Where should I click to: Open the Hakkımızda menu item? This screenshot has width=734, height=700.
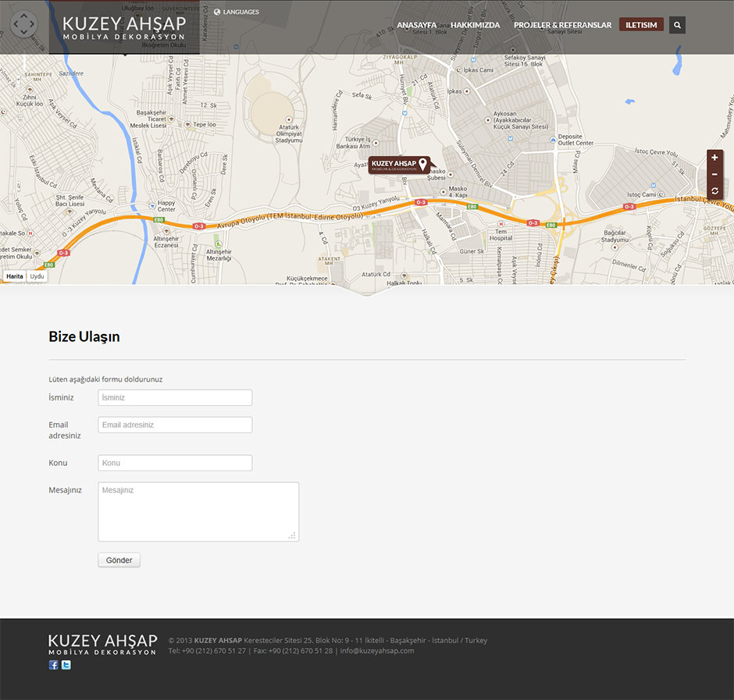pos(475,25)
